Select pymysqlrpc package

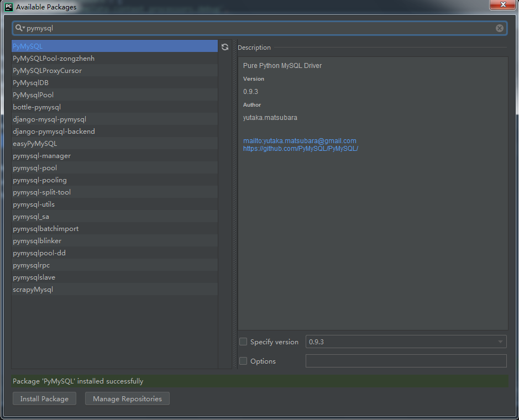(114, 265)
